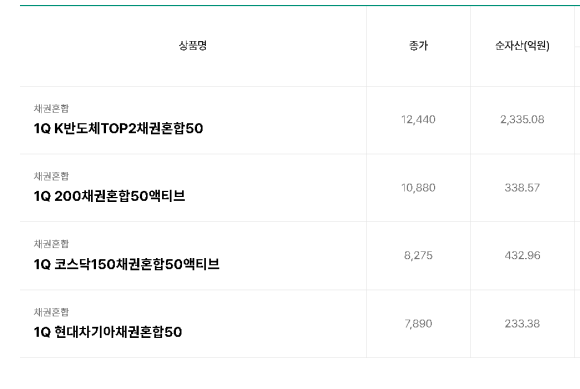
Task: Click 채권혼합 tag above K반도체TOP2 product
Action: pyautogui.click(x=51, y=108)
